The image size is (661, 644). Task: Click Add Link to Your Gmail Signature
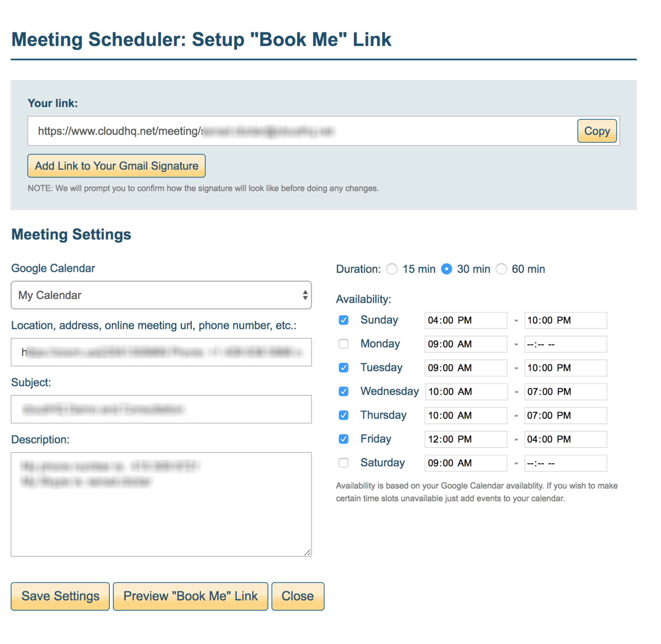click(x=116, y=166)
